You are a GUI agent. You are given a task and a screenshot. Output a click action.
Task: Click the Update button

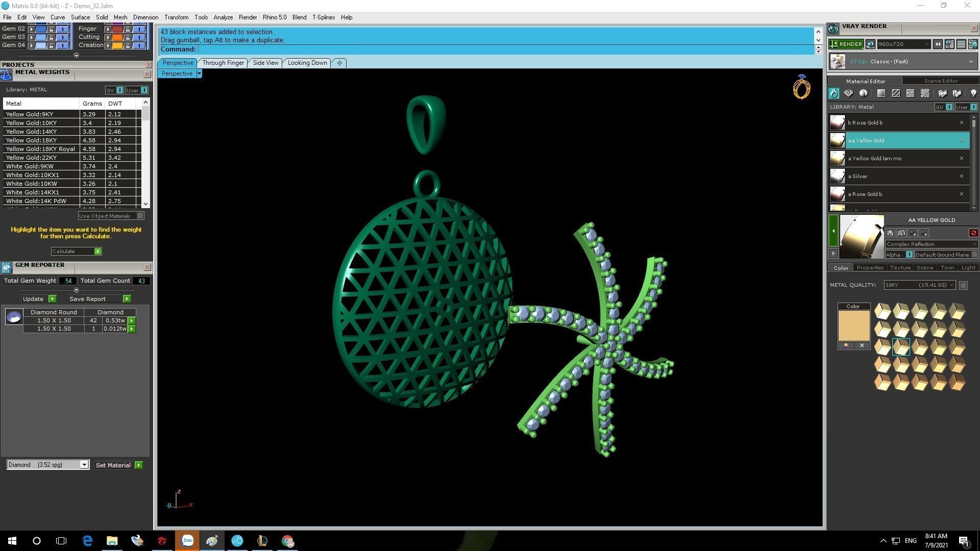[39, 299]
